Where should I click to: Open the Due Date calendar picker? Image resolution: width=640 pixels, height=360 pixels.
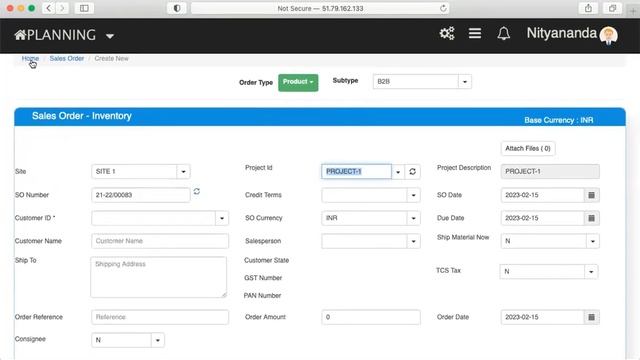[x=591, y=218]
